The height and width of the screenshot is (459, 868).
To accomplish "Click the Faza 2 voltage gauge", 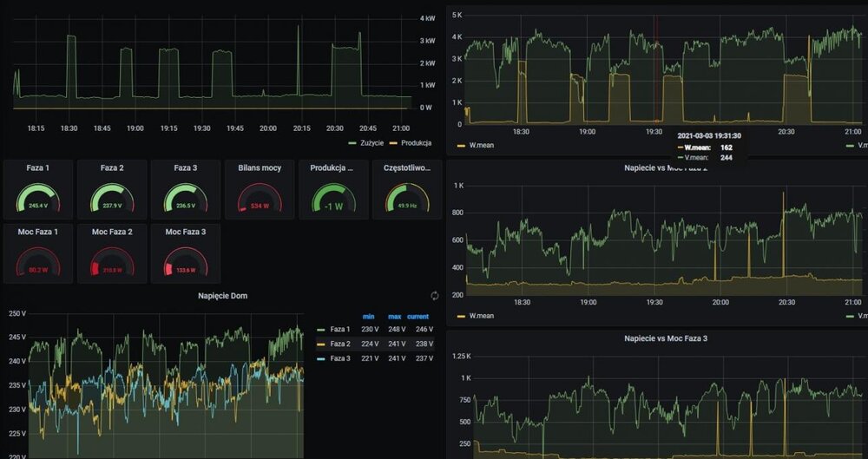I will pyautogui.click(x=111, y=200).
